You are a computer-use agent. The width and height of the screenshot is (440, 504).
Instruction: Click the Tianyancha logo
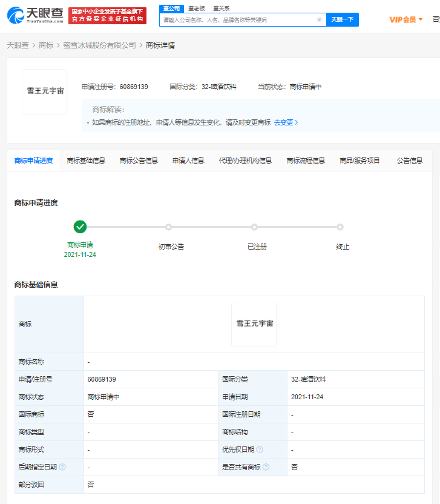pyautogui.click(x=35, y=15)
